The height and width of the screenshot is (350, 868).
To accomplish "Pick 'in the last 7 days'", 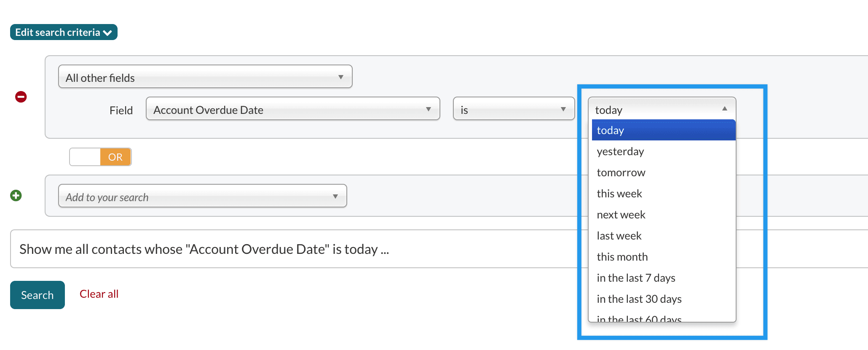I will pos(663,278).
